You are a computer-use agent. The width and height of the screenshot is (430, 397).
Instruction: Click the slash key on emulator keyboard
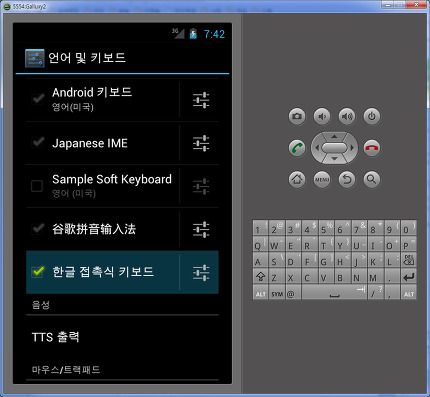coord(375,293)
